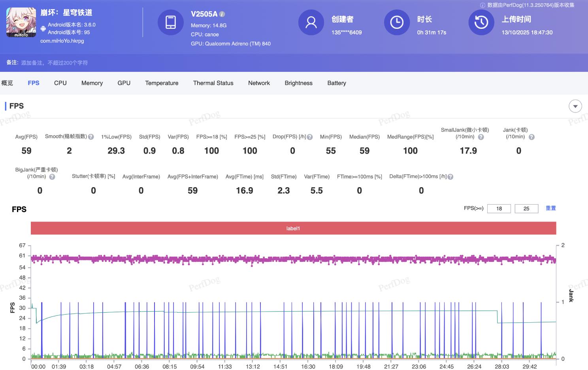Select the Thermal Status tab
The width and height of the screenshot is (588, 370).
213,83
